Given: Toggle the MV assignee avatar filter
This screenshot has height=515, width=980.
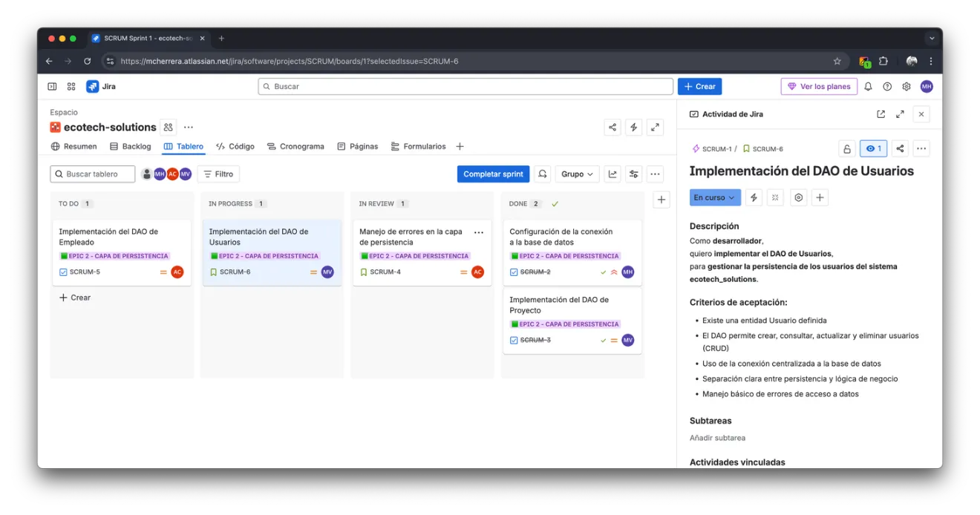Looking at the screenshot, I should (186, 174).
